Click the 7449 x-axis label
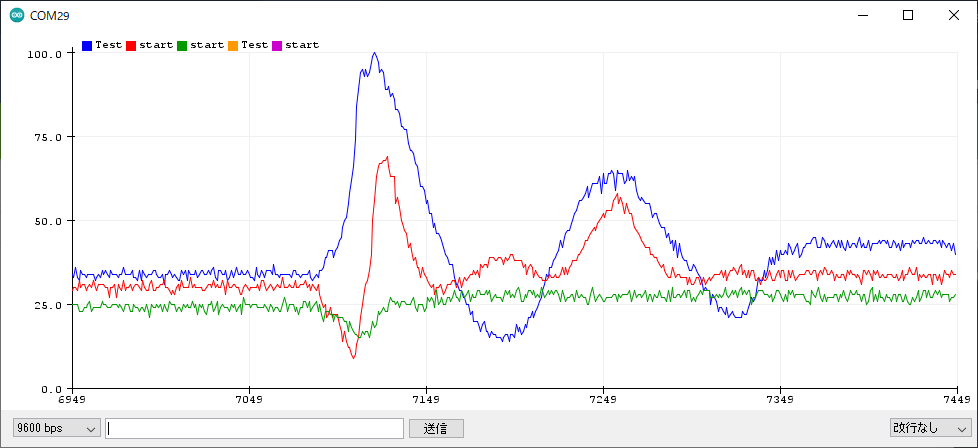978x448 pixels. (x=957, y=399)
